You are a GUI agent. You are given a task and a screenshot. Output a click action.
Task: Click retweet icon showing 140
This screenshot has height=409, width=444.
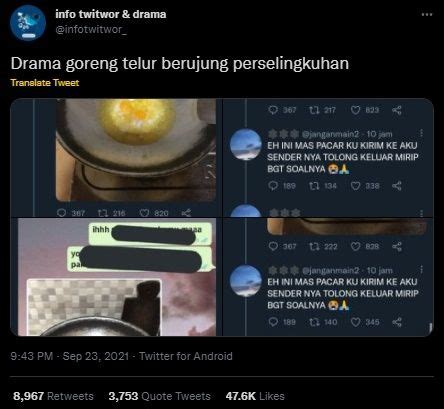point(314,322)
